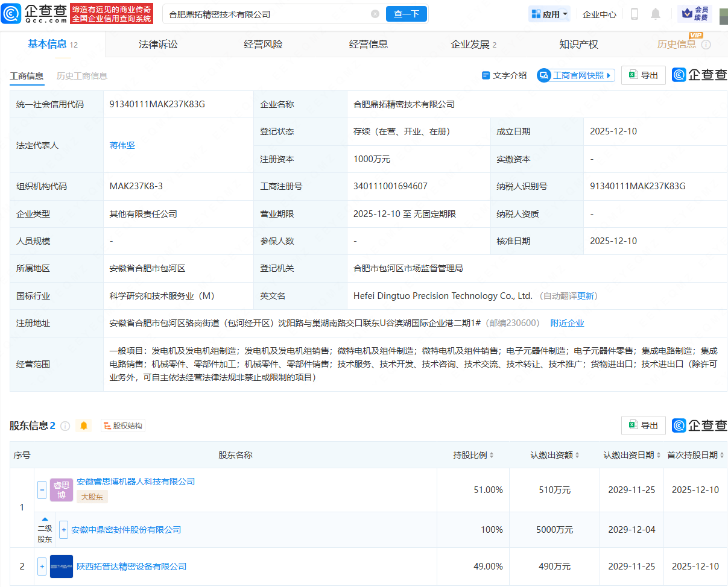Open the mobile phone icon in header

[634, 14]
